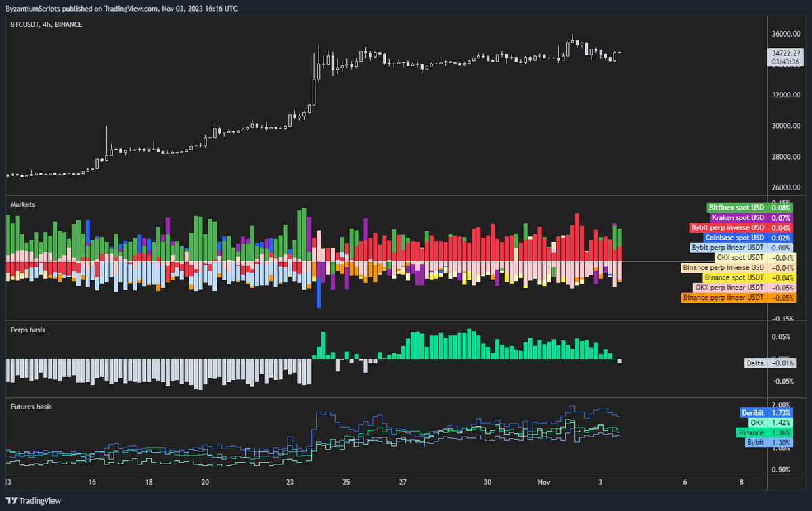This screenshot has width=812, height=511.
Task: Click the Binance perp linear USDT legend label
Action: [725, 298]
